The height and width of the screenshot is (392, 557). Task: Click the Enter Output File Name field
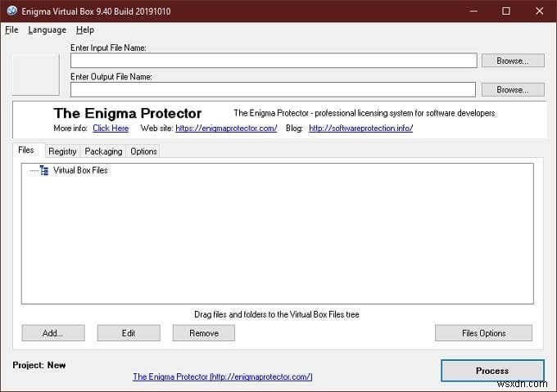pos(273,90)
